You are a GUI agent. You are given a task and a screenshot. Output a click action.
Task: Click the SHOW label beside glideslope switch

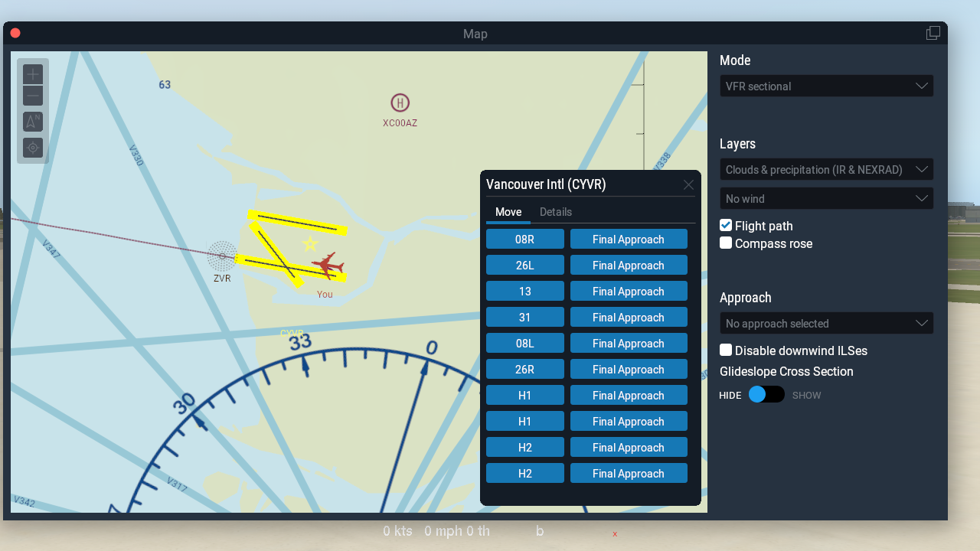coord(807,396)
